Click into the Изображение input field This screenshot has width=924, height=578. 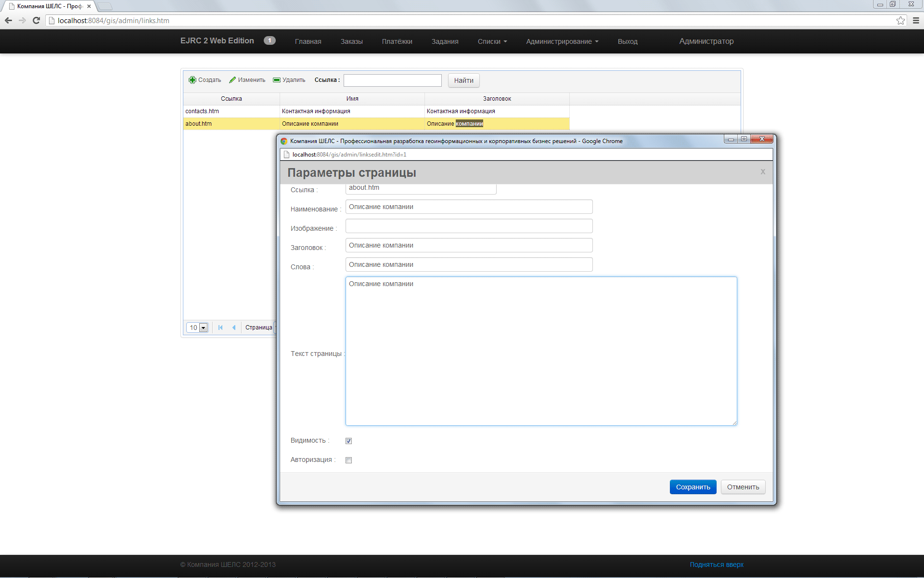[469, 226]
